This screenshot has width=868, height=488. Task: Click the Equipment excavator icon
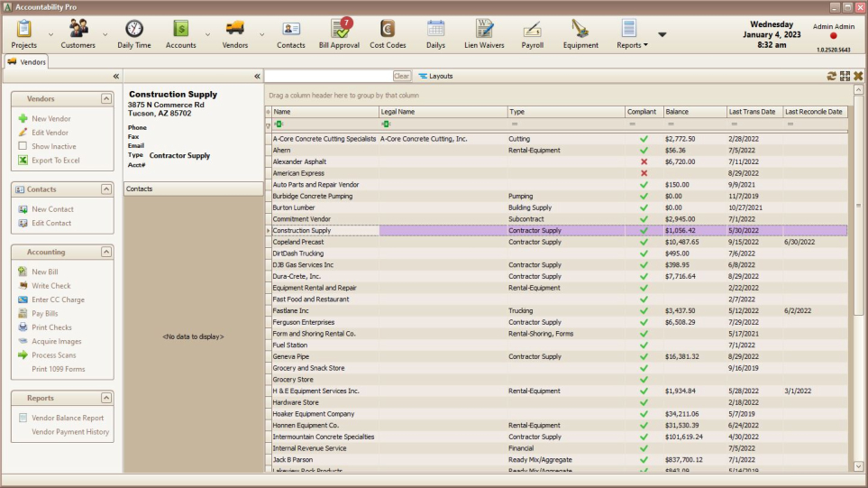pos(580,32)
